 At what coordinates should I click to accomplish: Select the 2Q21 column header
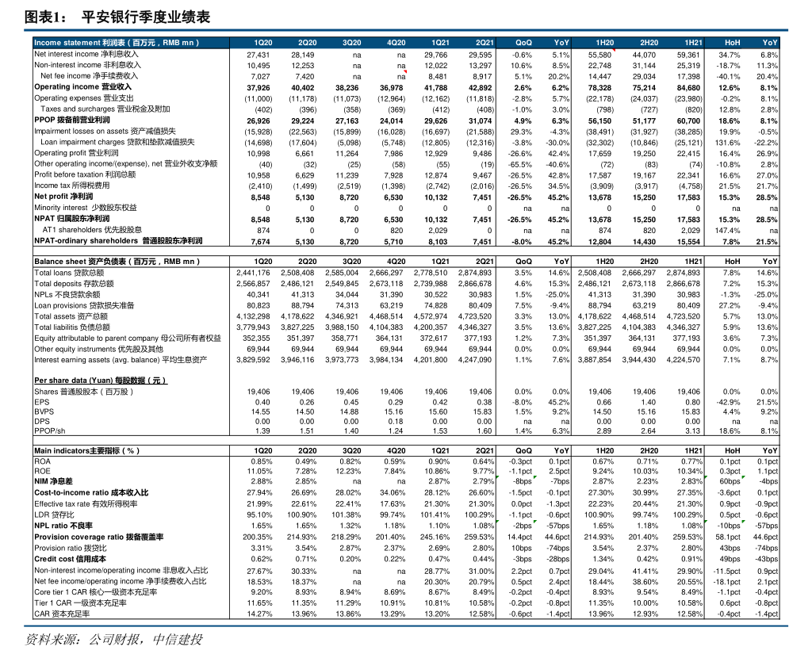tap(485, 43)
